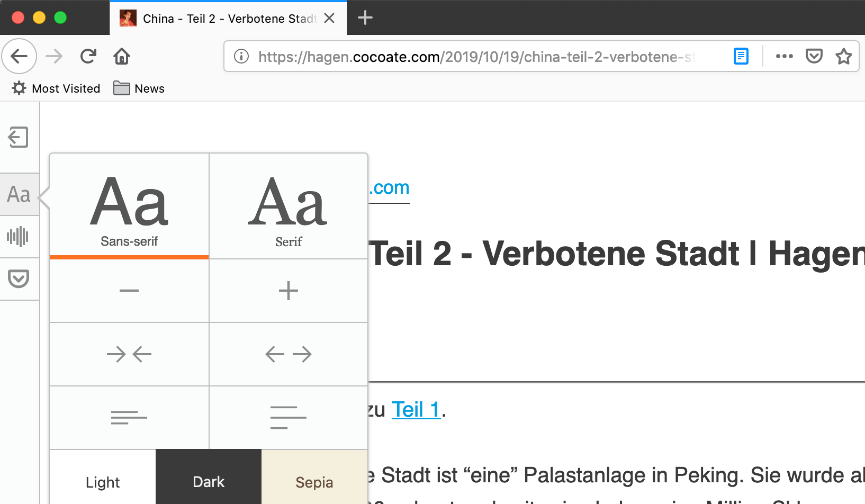Select the Serif font option
The image size is (865, 504).
pyautogui.click(x=289, y=206)
